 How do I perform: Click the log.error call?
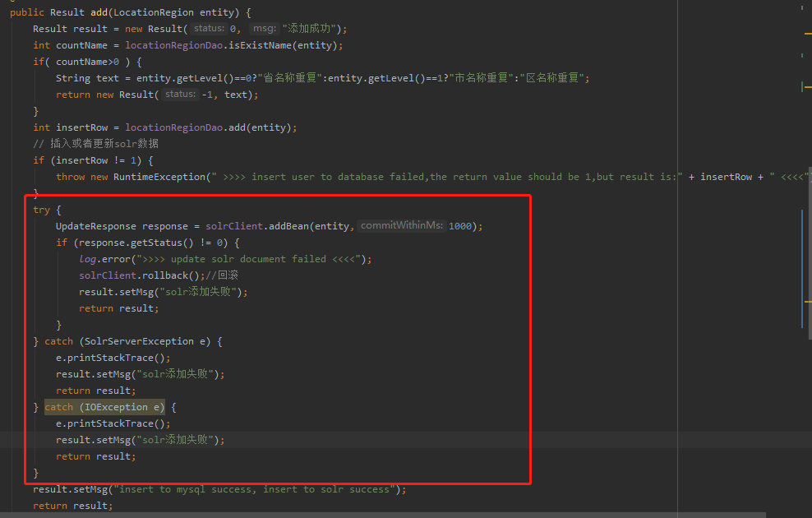[x=110, y=259]
